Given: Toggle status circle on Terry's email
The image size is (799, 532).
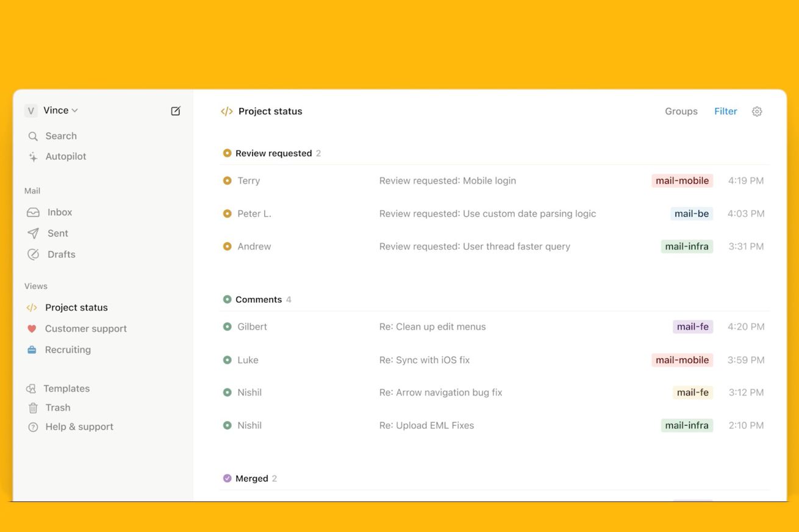Looking at the screenshot, I should (228, 181).
